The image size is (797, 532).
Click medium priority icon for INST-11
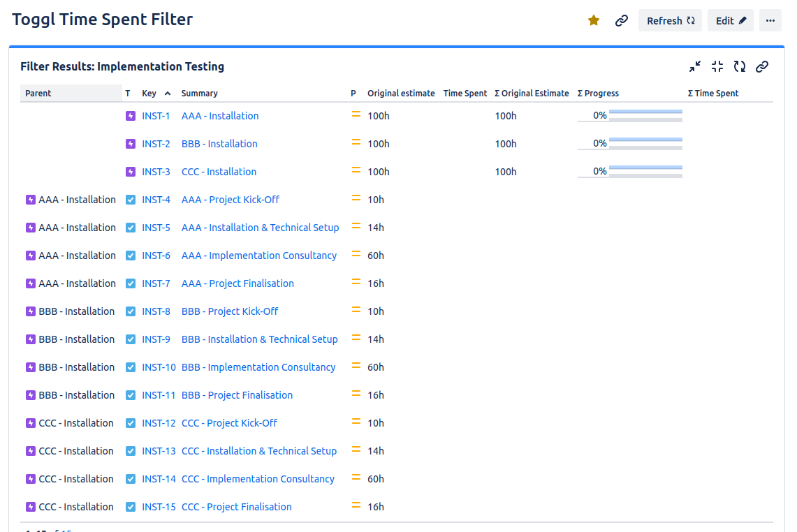click(356, 394)
